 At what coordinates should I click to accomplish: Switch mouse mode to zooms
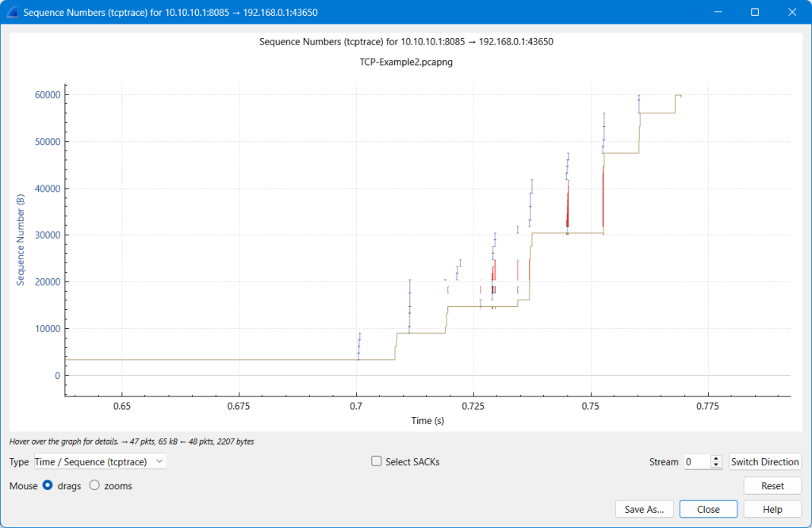pyautogui.click(x=94, y=485)
